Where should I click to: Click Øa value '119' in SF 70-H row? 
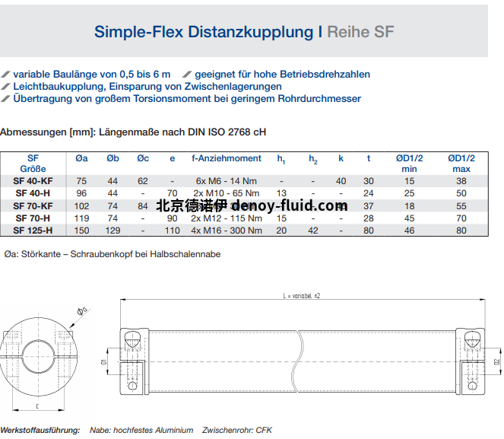tap(81, 218)
